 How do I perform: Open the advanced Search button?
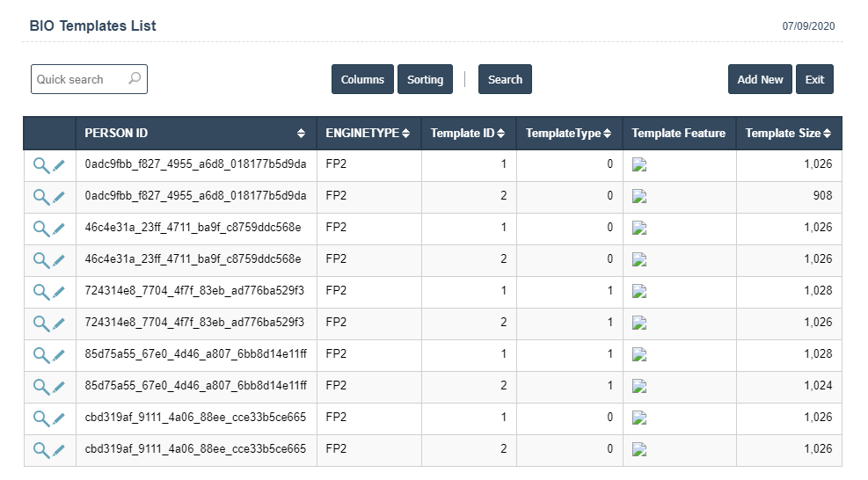505,79
